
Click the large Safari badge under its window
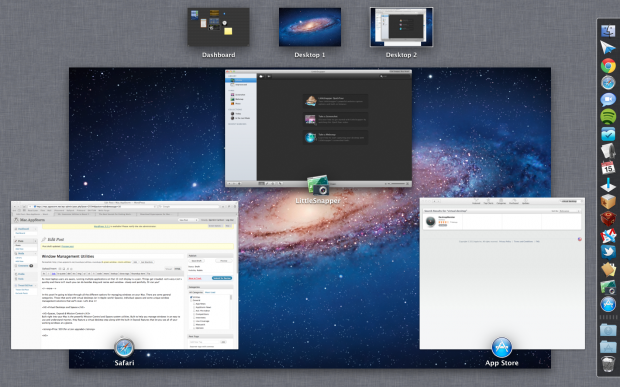tap(124, 348)
